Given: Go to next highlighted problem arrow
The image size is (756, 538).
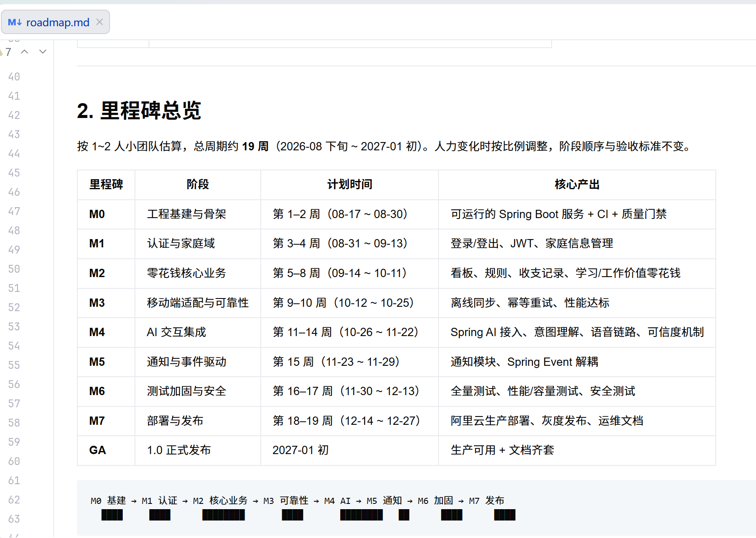Looking at the screenshot, I should point(43,52).
